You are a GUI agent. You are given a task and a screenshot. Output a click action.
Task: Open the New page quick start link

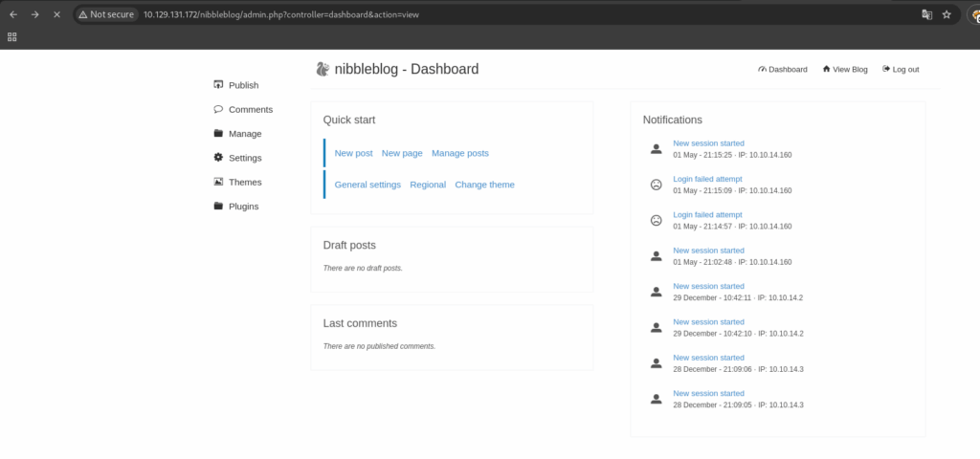[x=402, y=153]
